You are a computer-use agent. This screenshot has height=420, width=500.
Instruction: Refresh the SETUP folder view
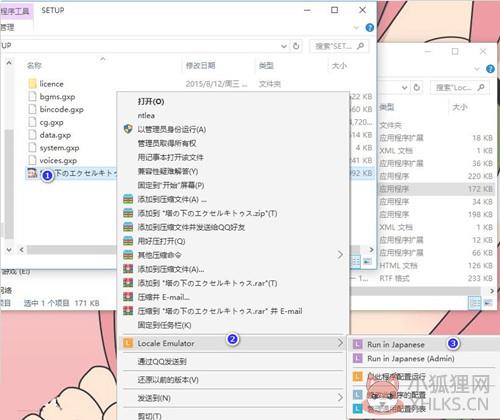[296, 46]
